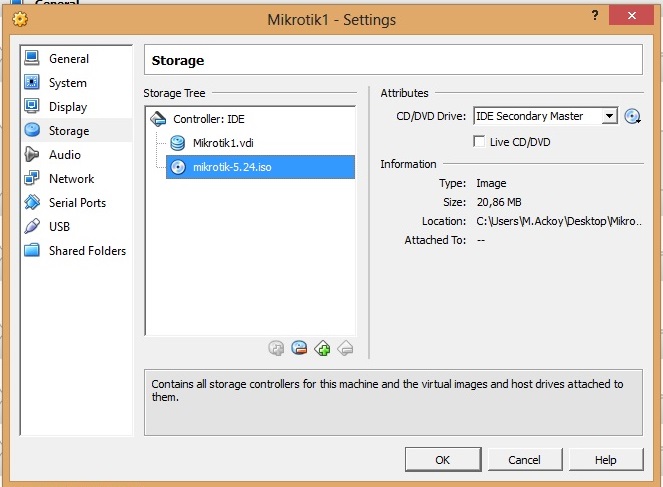Open the Audio settings category

click(77, 154)
